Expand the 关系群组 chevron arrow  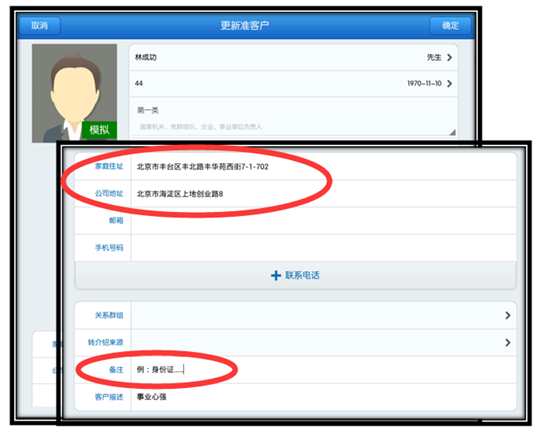coord(508,315)
